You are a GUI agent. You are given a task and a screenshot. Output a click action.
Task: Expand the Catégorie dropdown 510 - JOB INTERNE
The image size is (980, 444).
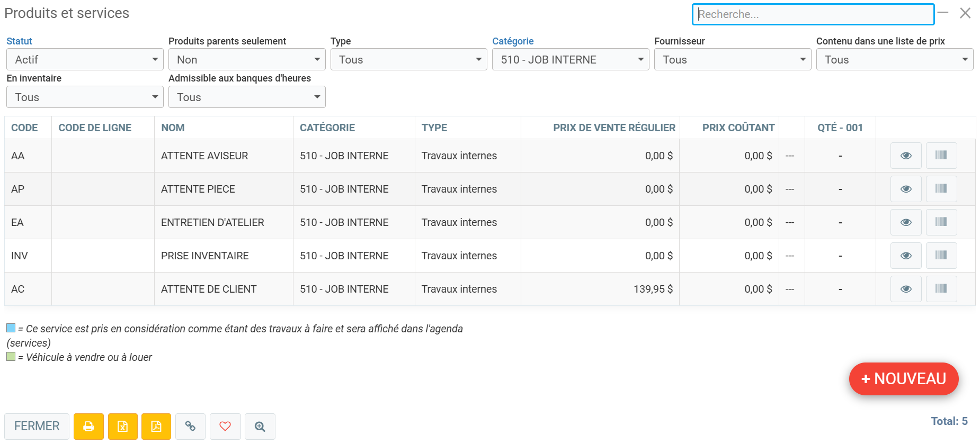[570, 60]
